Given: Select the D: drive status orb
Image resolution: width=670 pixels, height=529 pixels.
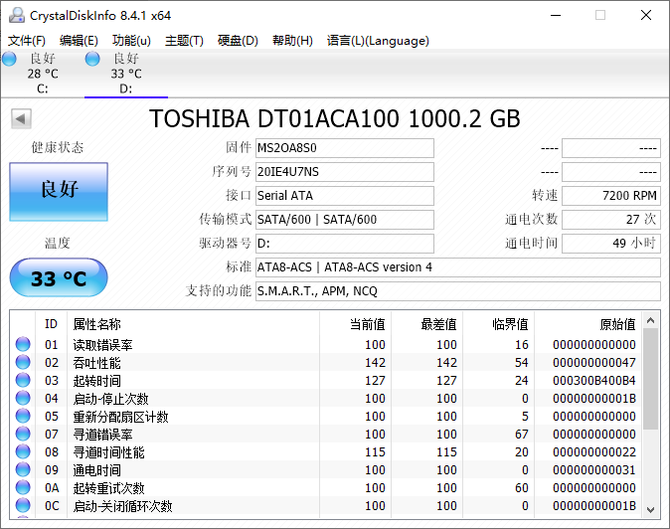Looking at the screenshot, I should pos(93,60).
